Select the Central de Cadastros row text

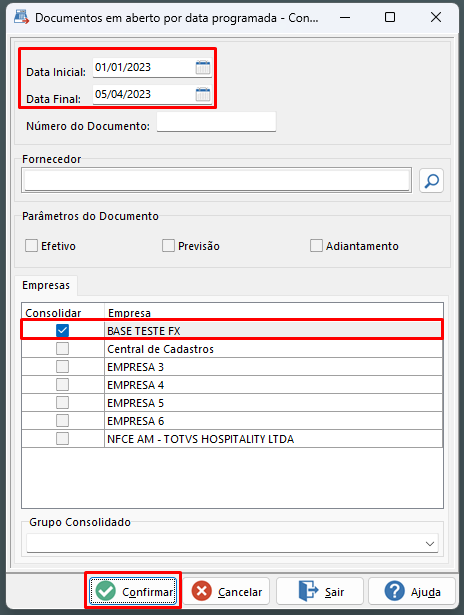(x=160, y=349)
